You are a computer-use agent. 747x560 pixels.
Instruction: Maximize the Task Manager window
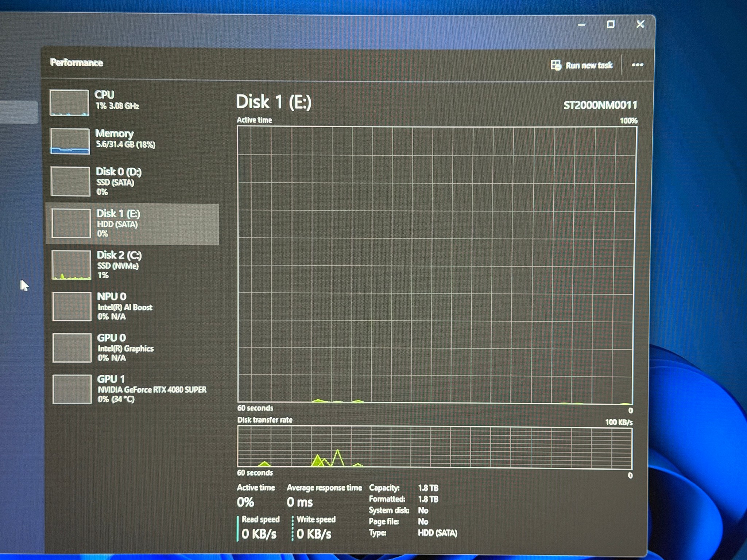pyautogui.click(x=611, y=24)
